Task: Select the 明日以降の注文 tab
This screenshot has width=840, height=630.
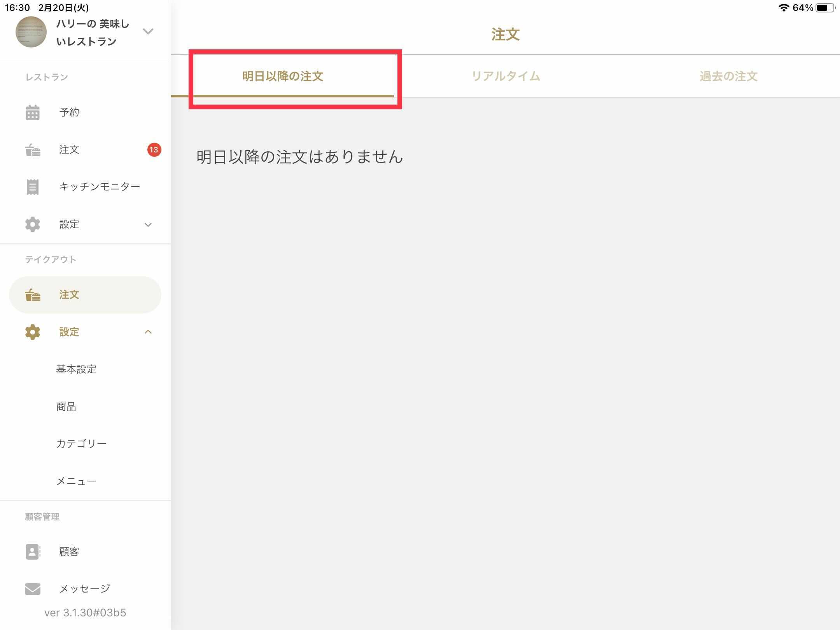Action: [283, 76]
